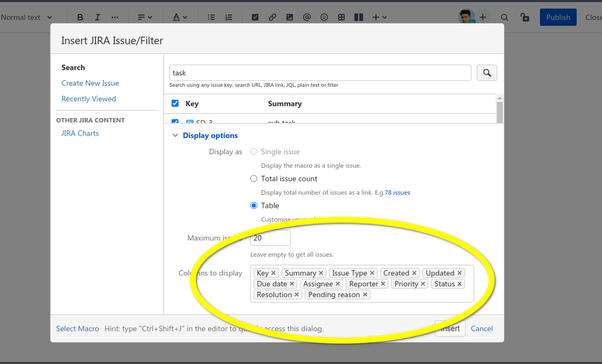
Task: Open more formatting options ellipsis
Action: (114, 17)
